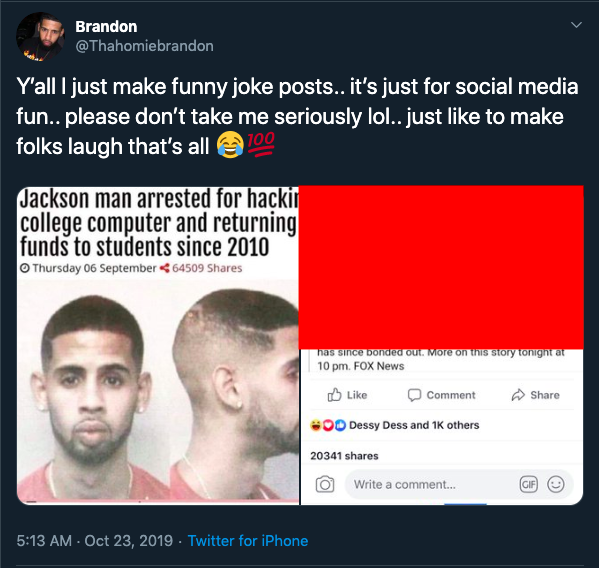
Task: Click the Thursday 06 September clock icon
Action: pos(25,268)
